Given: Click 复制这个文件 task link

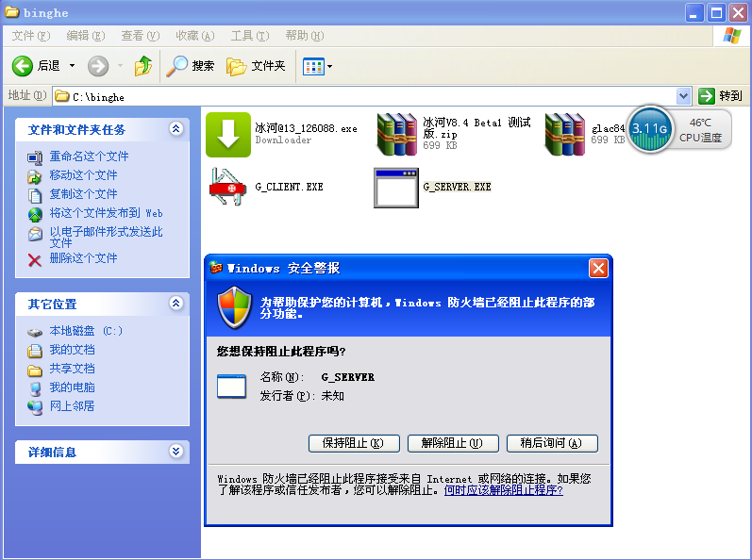Looking at the screenshot, I should click(x=83, y=194).
